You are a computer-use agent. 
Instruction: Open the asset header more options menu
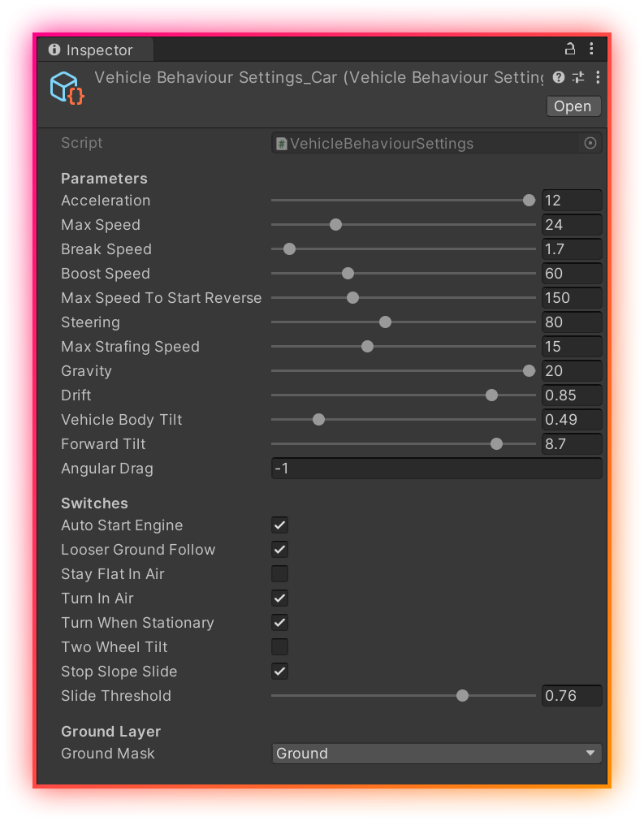coord(598,77)
